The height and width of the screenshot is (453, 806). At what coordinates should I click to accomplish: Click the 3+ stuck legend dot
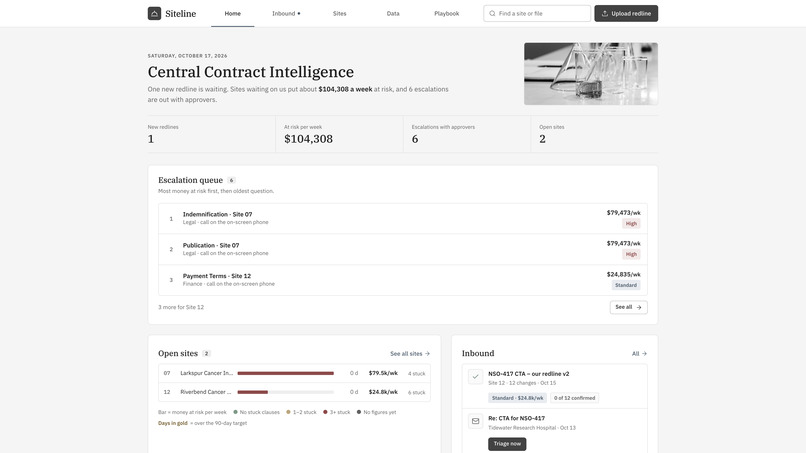click(x=325, y=412)
